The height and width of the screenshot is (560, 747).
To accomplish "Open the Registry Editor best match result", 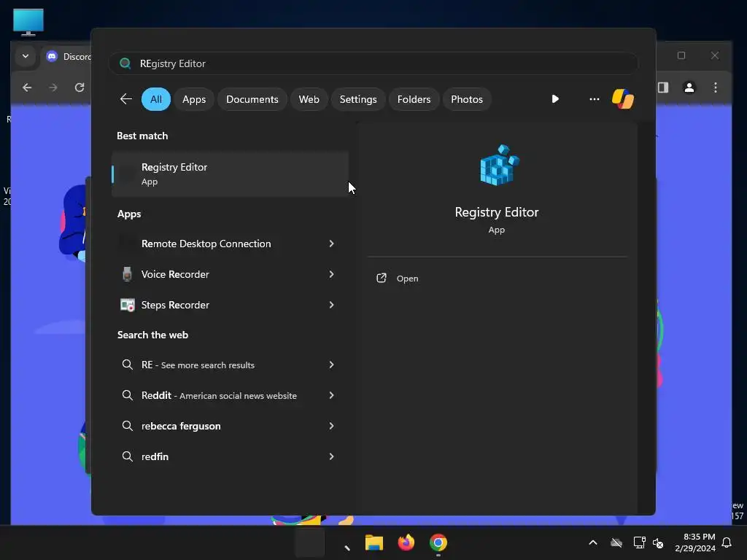I will click(x=230, y=174).
